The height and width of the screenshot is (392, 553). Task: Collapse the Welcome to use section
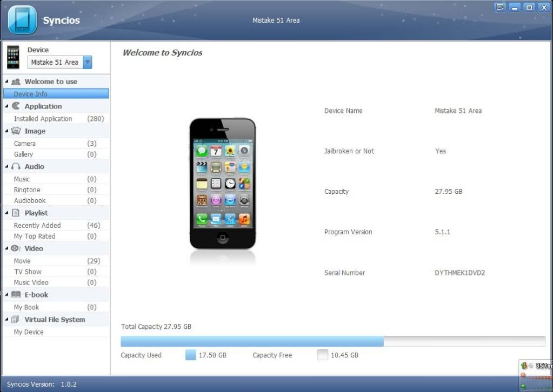tap(6, 82)
